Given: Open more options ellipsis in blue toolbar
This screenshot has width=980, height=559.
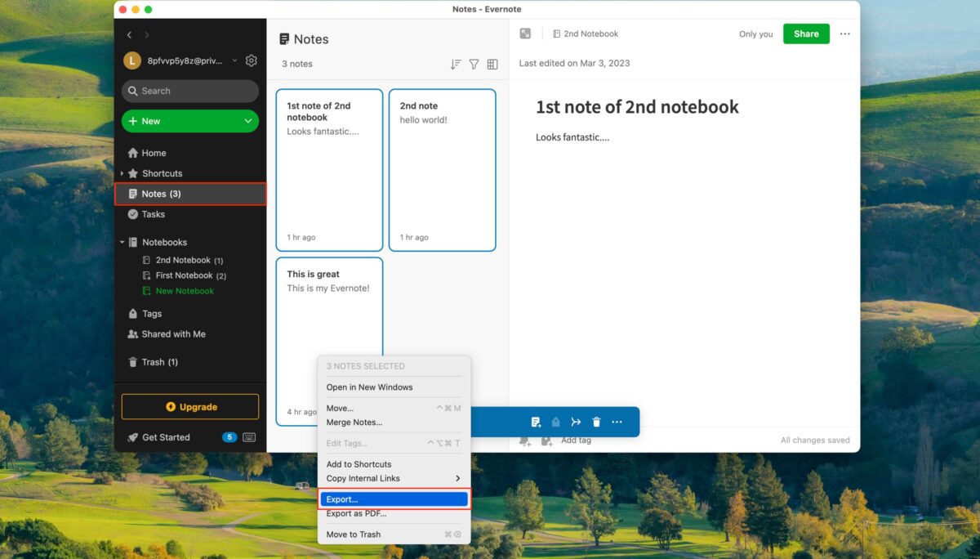Looking at the screenshot, I should pos(617,422).
